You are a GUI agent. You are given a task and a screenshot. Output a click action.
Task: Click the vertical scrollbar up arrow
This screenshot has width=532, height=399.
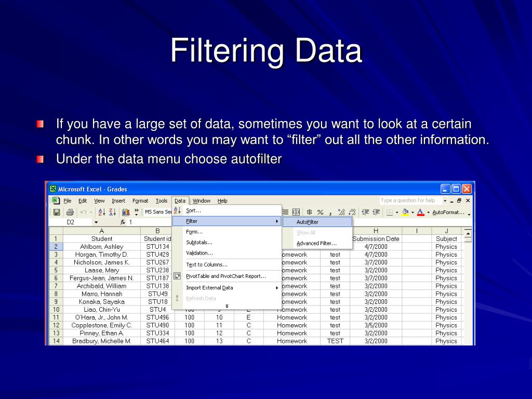468,233
